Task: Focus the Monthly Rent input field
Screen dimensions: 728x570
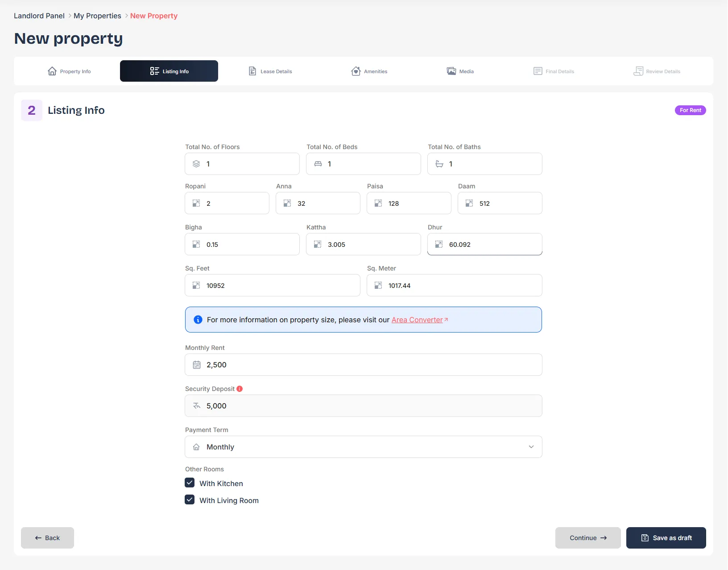Action: point(364,365)
